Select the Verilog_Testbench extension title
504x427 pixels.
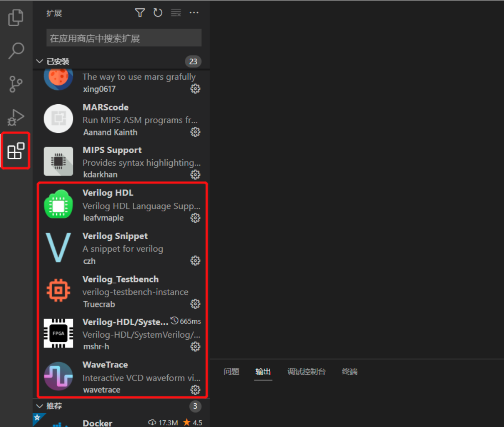point(120,279)
